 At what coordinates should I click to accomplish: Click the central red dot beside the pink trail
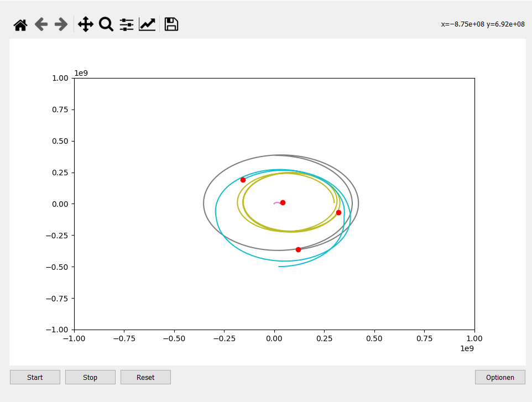tap(283, 202)
